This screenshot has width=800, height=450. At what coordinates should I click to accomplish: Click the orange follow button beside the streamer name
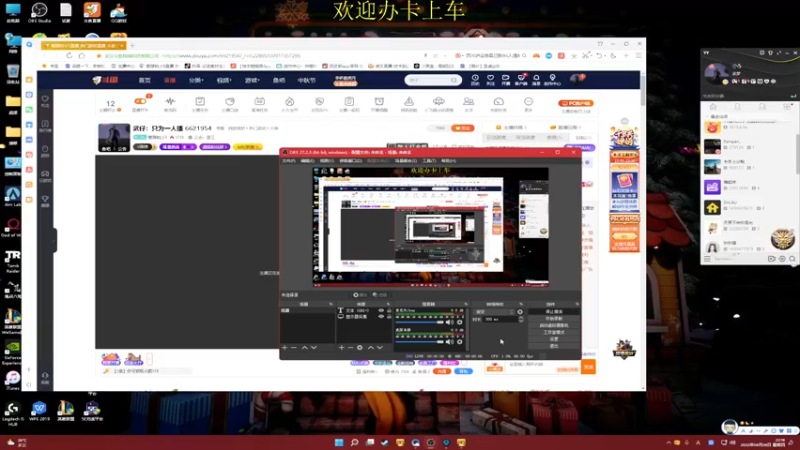463,128
